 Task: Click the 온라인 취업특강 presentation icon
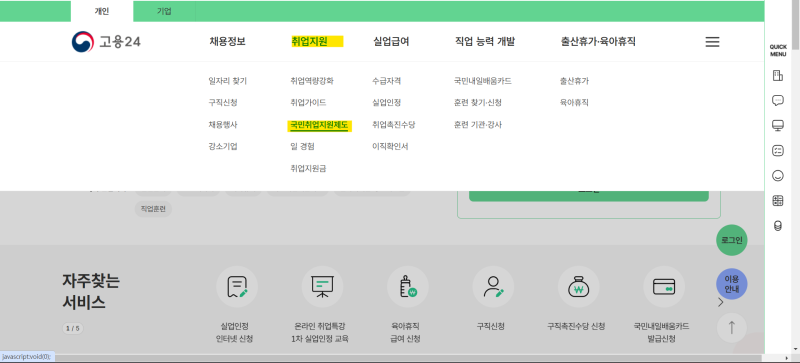click(322, 286)
